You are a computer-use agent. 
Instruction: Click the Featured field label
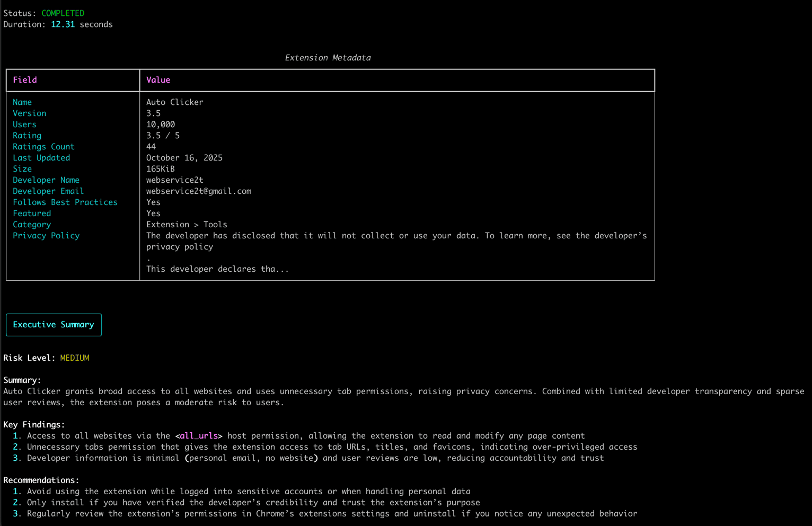coord(32,213)
